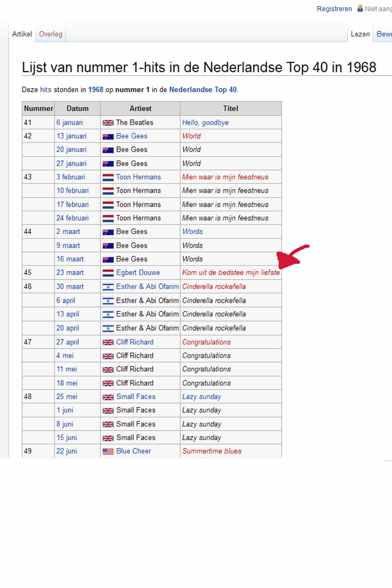Click the Israeli flag in the 6 april row
This screenshot has height=588, width=392.
click(108, 301)
